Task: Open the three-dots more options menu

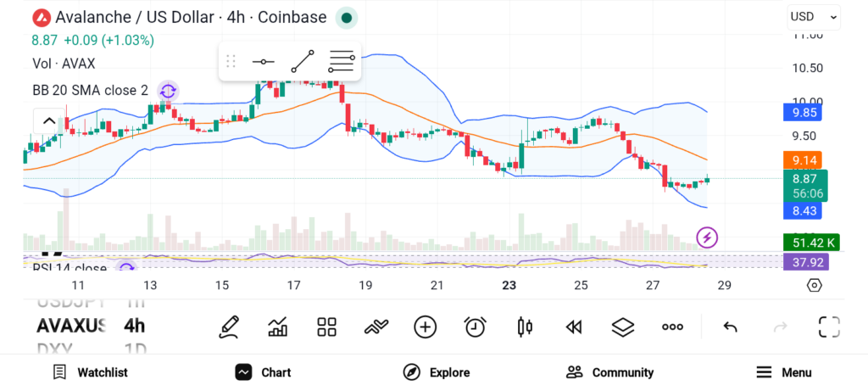Action: (672, 327)
